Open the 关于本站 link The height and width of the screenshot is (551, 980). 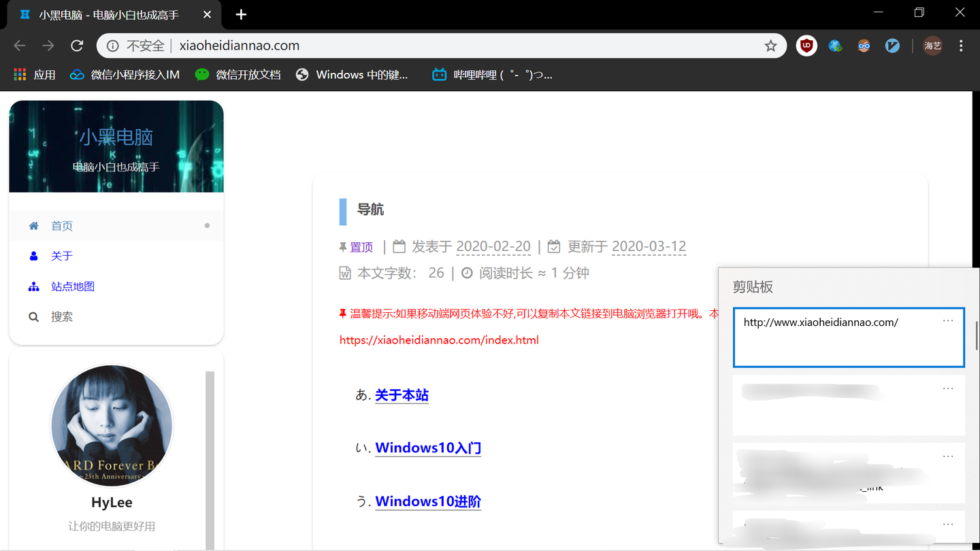(402, 395)
